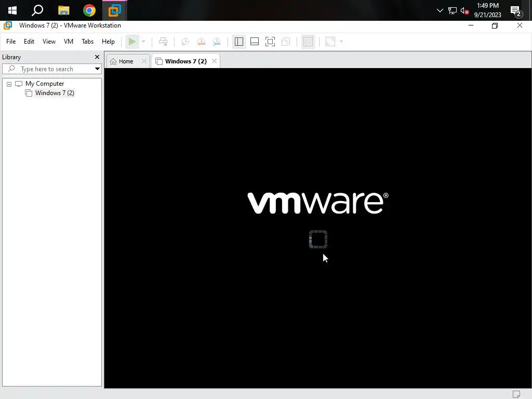Open the stretch display dropdown arrow
The height and width of the screenshot is (399, 532).
point(341,42)
